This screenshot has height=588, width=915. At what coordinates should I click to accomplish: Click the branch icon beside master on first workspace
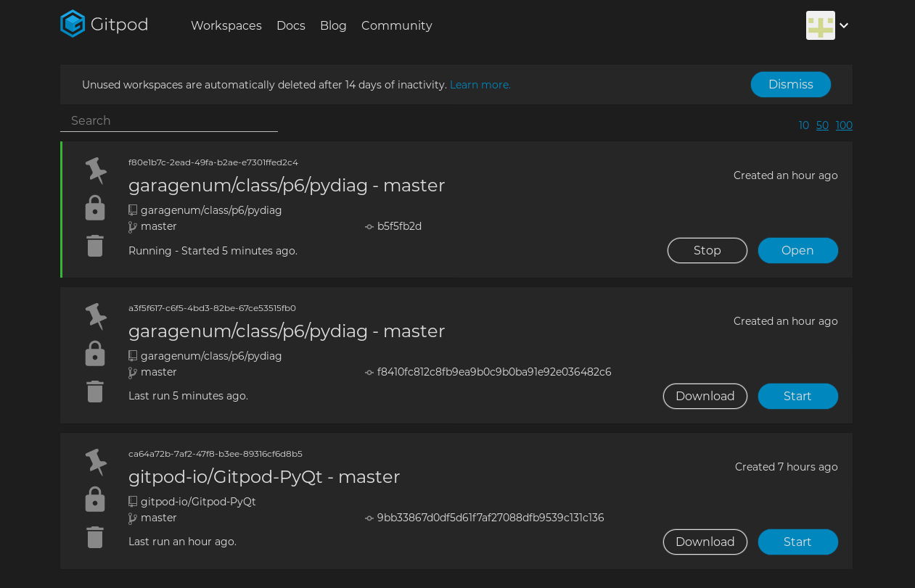(133, 226)
